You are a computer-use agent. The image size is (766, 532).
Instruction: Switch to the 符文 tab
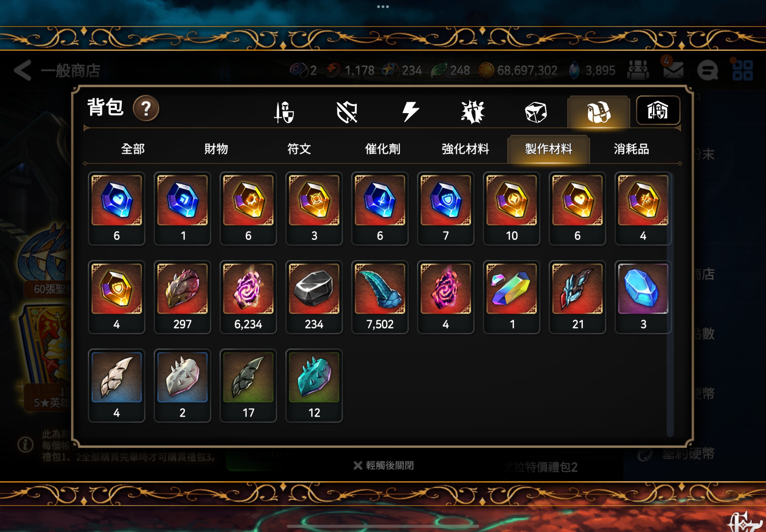coord(299,149)
